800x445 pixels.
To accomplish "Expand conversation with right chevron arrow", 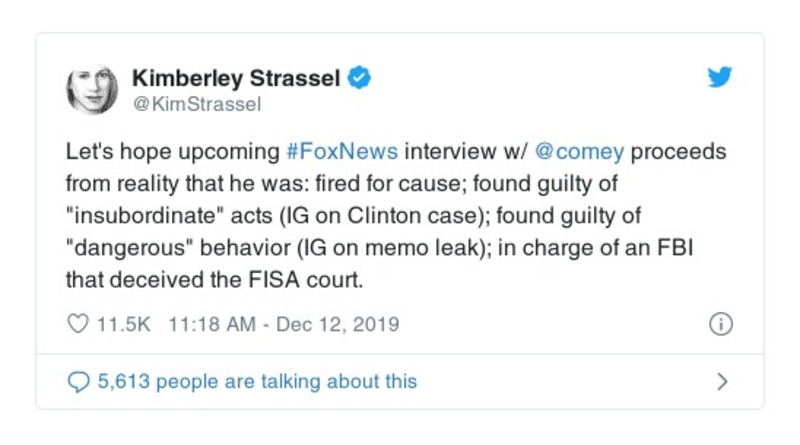I will pyautogui.click(x=722, y=381).
